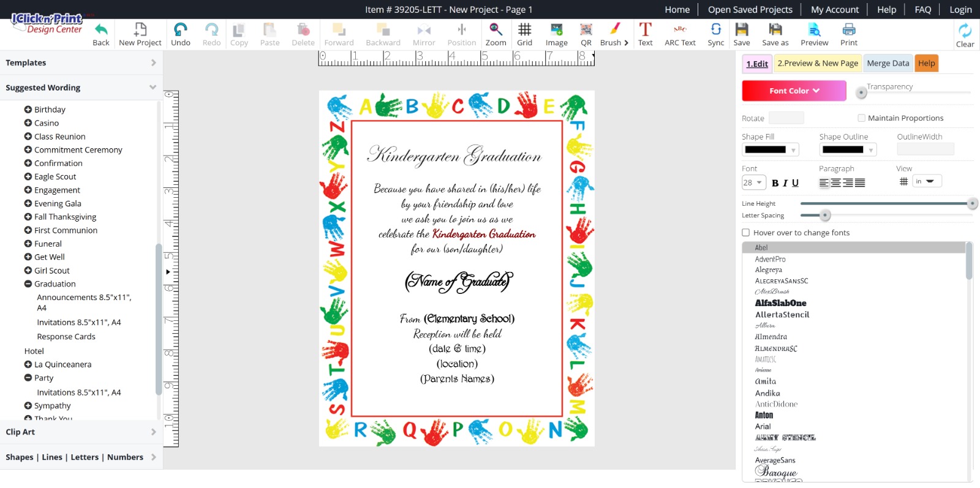The width and height of the screenshot is (980, 488).
Task: Expand the Birthday wording category
Action: click(x=28, y=110)
